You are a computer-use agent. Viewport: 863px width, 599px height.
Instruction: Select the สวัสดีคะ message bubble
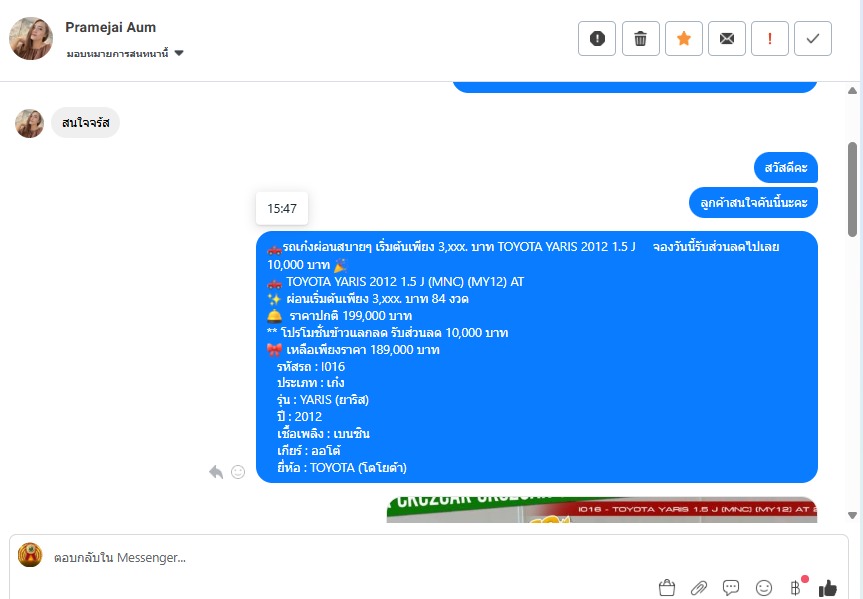(785, 167)
